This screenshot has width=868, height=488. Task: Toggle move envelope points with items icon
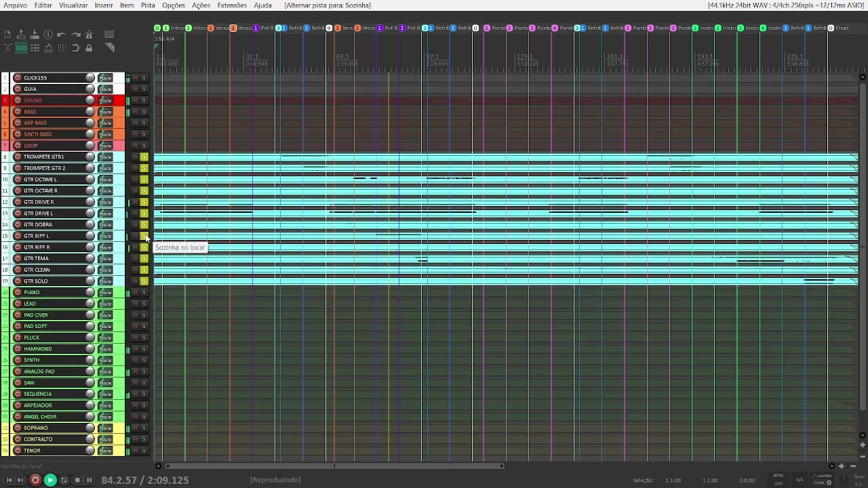tap(48, 48)
